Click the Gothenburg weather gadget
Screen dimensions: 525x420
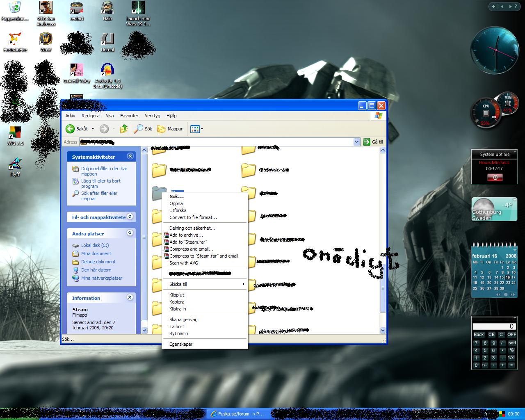[494, 209]
